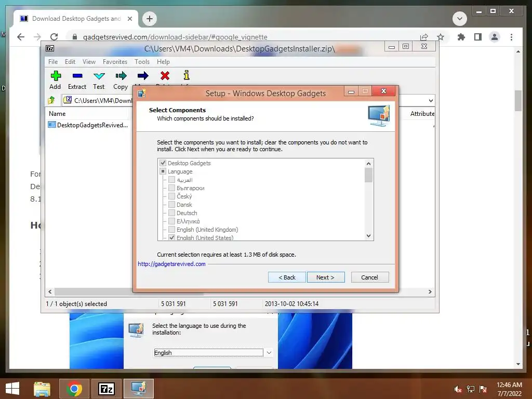Viewport: 532px width, 399px height.
Task: Open Chrome profile avatar
Action: (x=495, y=37)
